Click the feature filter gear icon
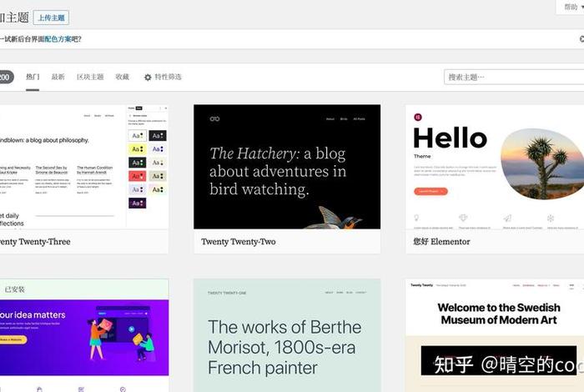This screenshot has width=584, height=392. click(148, 78)
